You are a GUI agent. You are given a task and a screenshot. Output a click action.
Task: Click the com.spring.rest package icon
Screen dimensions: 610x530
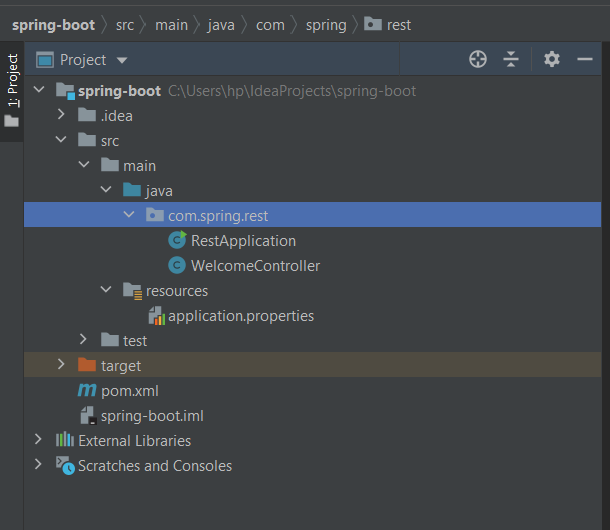pos(155,215)
